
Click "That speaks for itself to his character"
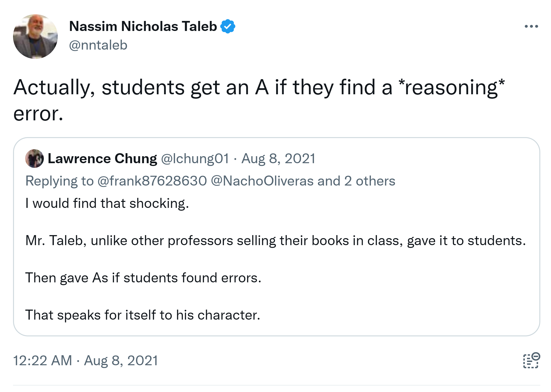point(143,315)
